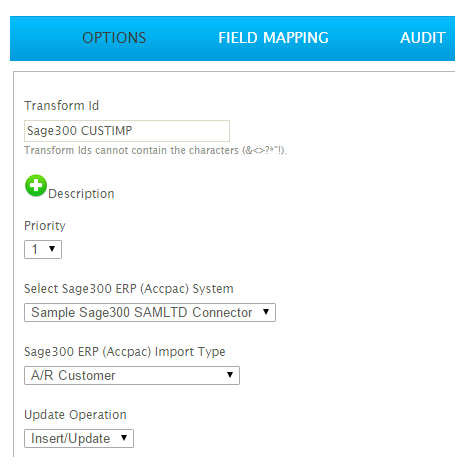Screen dimensions: 465x467
Task: Focus the Transform Id text field
Action: point(127,131)
